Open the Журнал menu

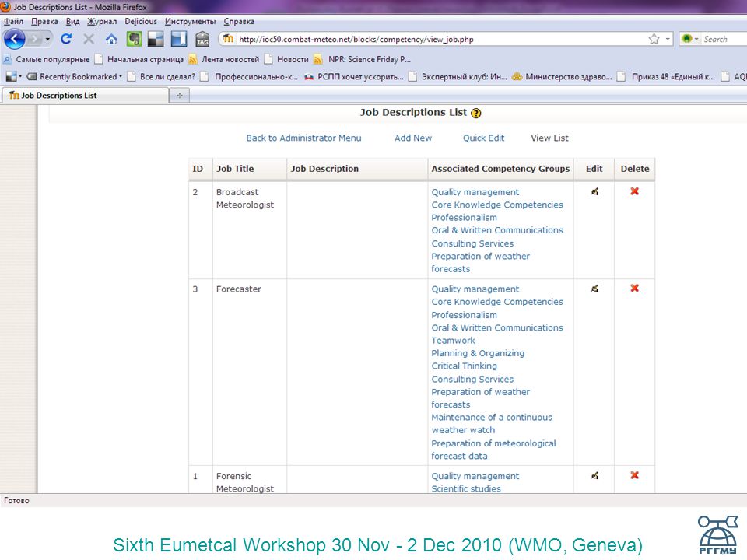pos(102,22)
